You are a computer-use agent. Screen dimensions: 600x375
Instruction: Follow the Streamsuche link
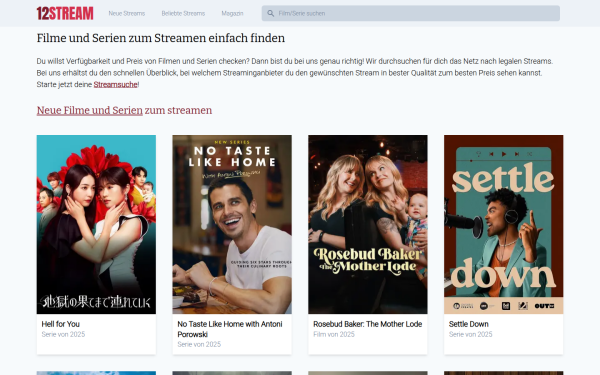116,85
